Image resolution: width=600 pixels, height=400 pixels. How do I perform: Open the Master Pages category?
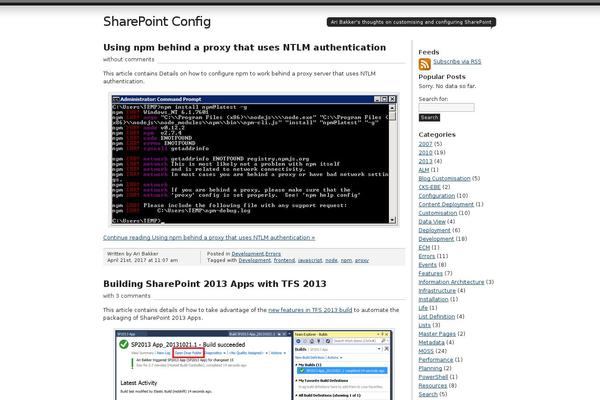coord(437,334)
